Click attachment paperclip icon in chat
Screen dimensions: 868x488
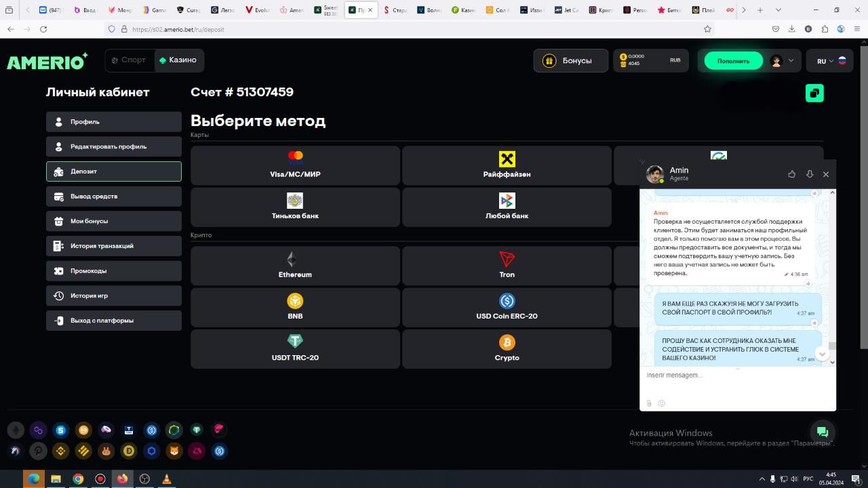pyautogui.click(x=649, y=403)
